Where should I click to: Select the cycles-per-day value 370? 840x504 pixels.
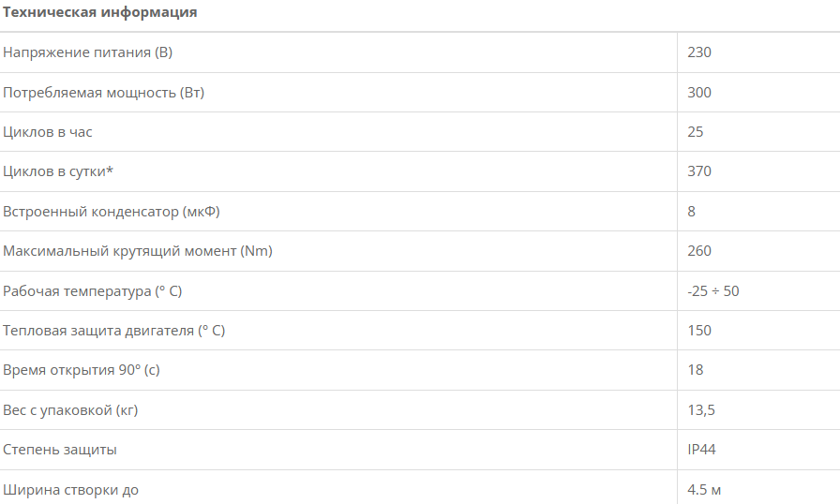click(x=699, y=171)
